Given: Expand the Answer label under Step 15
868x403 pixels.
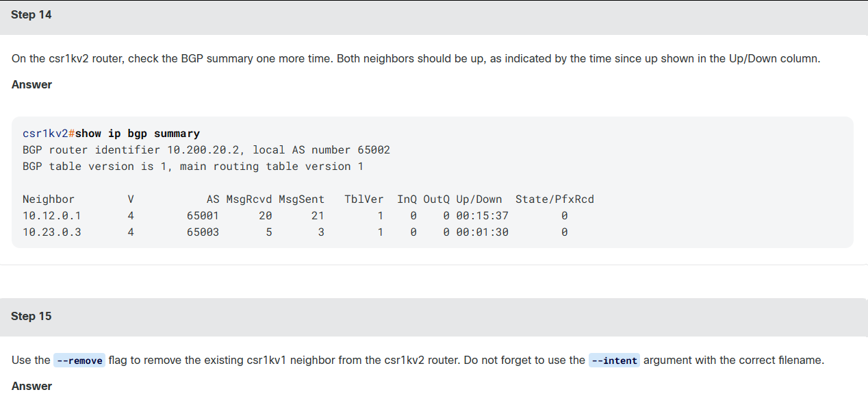Looking at the screenshot, I should (31, 387).
